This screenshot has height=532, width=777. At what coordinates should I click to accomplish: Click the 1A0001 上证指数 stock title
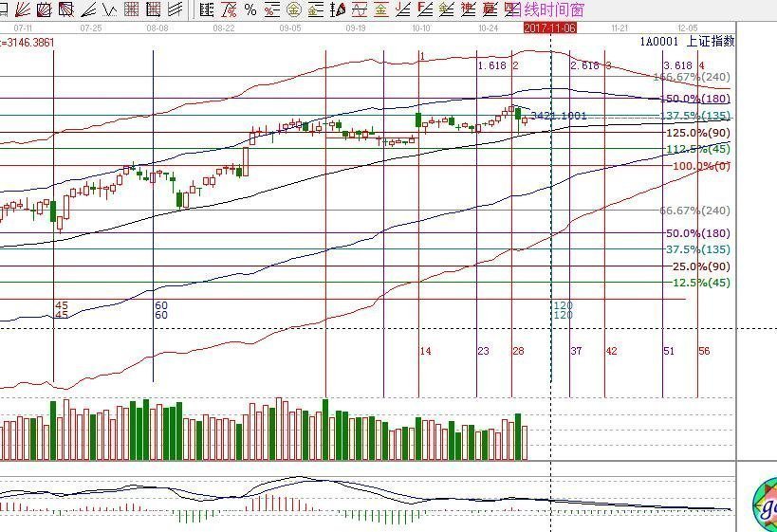point(687,41)
